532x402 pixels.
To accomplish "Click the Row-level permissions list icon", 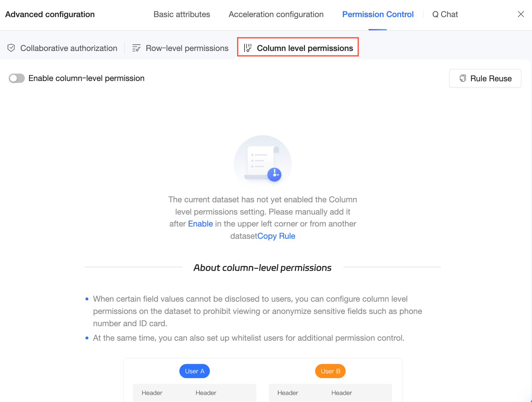I will click(x=136, y=48).
